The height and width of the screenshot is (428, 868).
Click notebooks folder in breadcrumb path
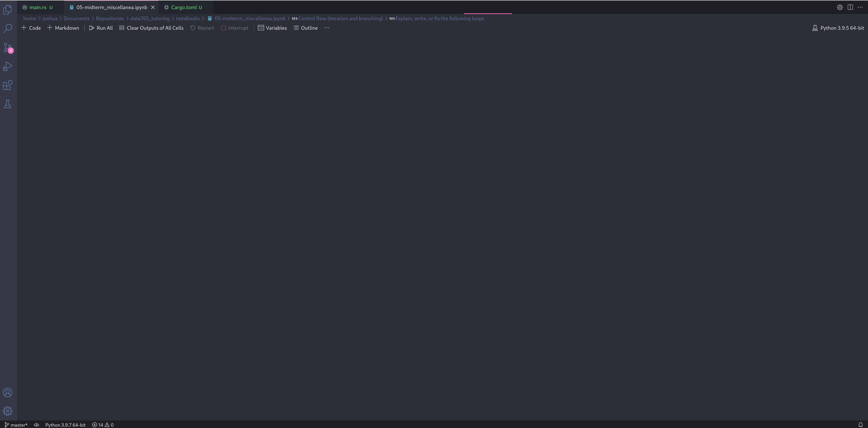[188, 19]
